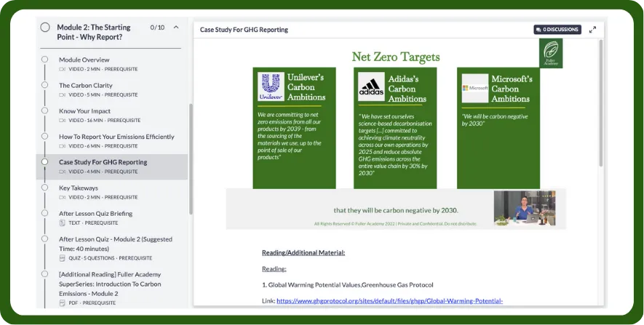Click the Unilever logo on slide
644x325 pixels.
pyautogui.click(x=271, y=87)
